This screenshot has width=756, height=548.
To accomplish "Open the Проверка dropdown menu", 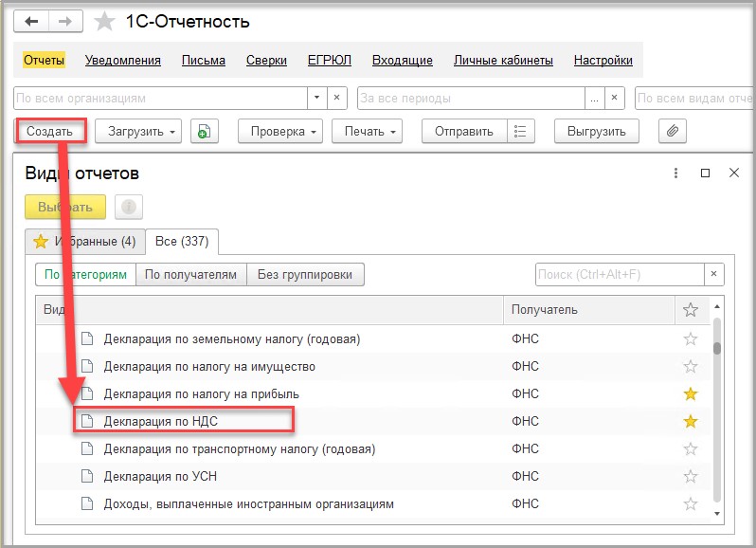I will 279,131.
